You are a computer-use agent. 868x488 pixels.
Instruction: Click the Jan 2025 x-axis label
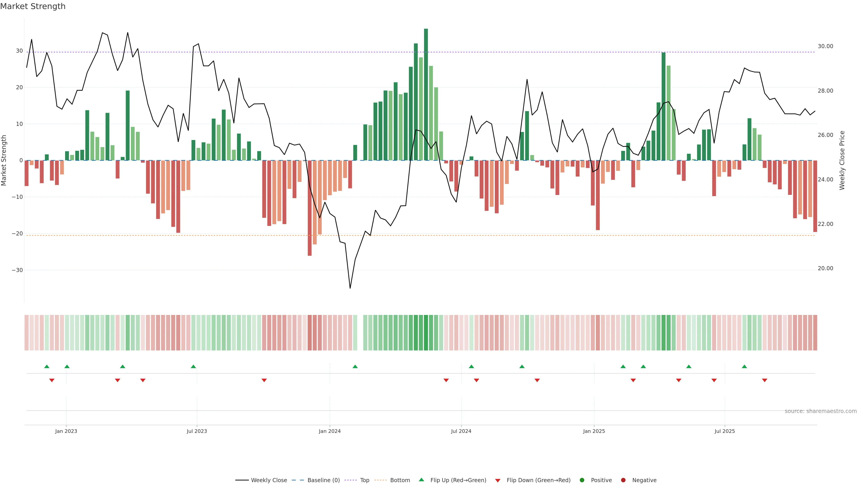594,431
